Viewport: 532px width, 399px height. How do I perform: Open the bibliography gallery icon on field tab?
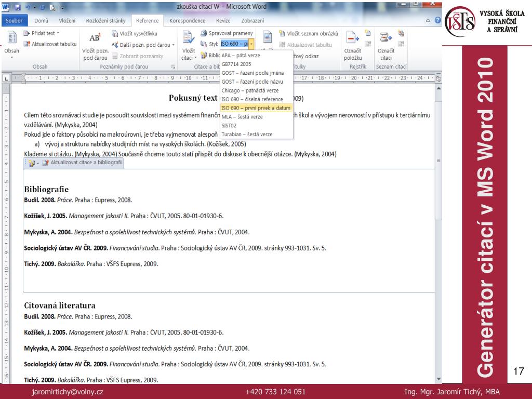click(33, 163)
